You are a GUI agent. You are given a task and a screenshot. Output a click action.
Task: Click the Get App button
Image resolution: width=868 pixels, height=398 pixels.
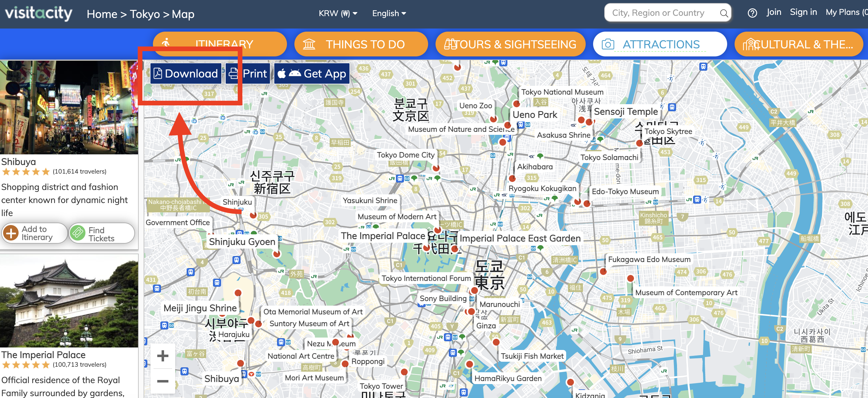coord(312,73)
